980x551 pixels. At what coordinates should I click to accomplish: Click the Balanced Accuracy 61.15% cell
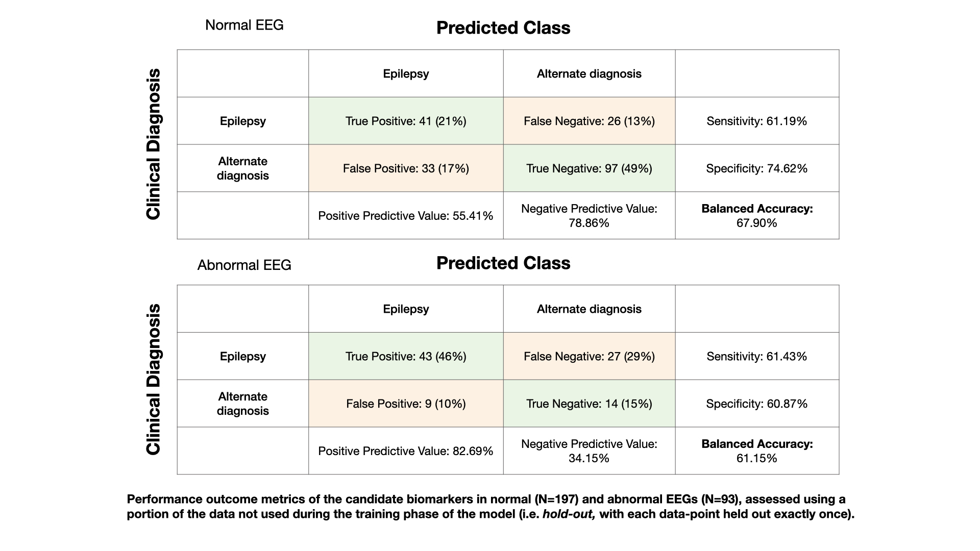click(756, 451)
